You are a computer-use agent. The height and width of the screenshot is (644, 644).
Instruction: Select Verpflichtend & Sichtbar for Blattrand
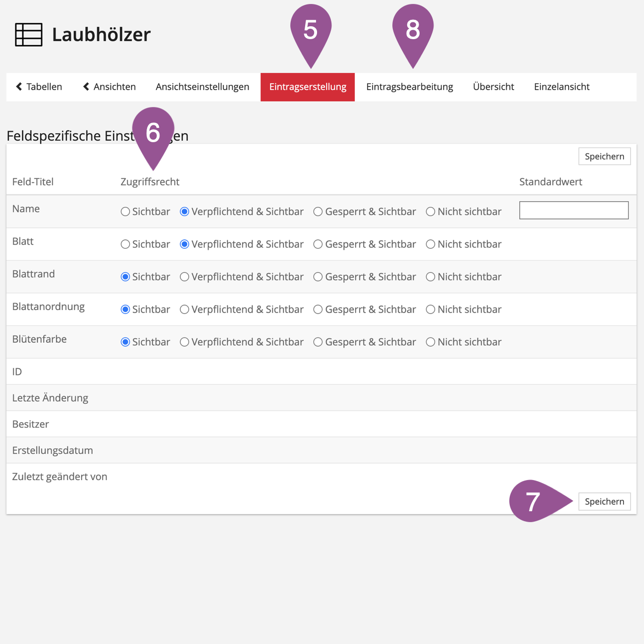coord(184,277)
